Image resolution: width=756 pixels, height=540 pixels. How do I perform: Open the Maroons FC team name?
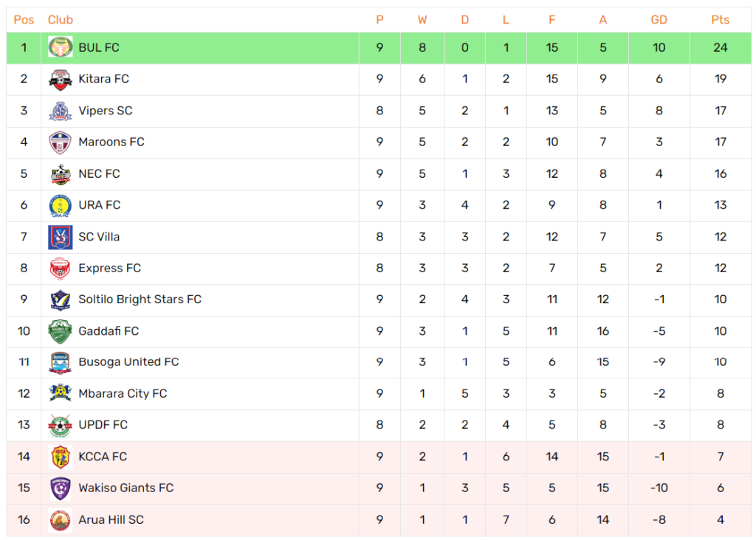coord(111,142)
